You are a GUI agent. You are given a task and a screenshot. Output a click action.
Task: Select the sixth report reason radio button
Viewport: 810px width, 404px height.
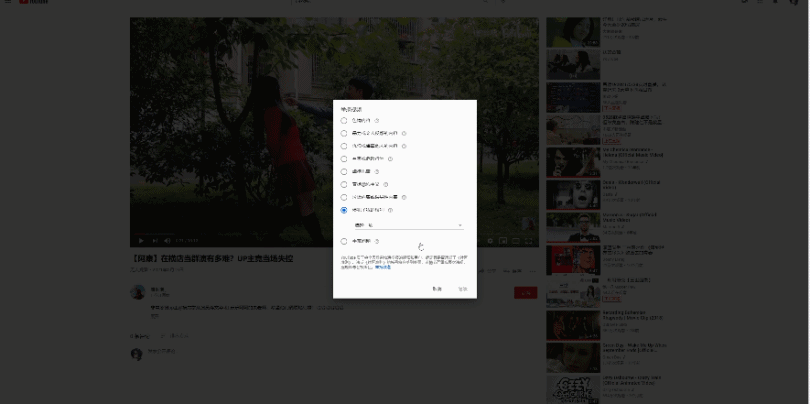click(x=344, y=184)
